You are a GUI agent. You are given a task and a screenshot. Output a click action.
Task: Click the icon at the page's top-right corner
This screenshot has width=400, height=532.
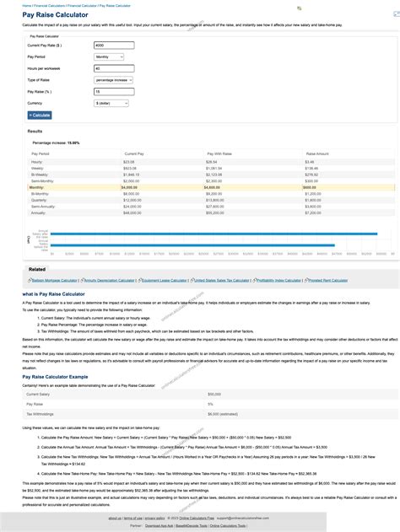397,13
